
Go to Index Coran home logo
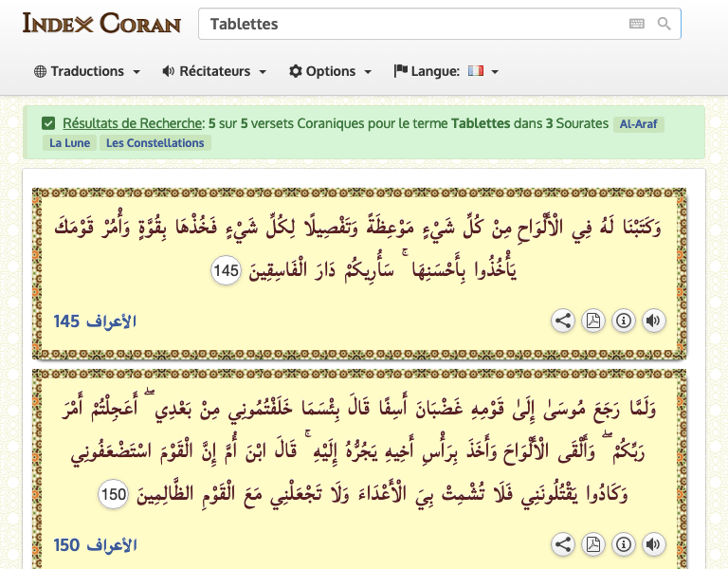pos(101,23)
